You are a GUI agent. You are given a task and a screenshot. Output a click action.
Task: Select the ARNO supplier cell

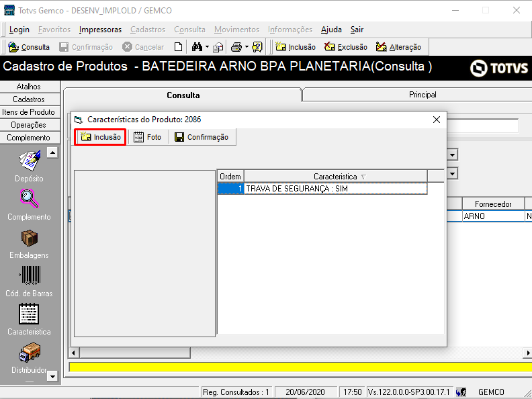(493, 216)
